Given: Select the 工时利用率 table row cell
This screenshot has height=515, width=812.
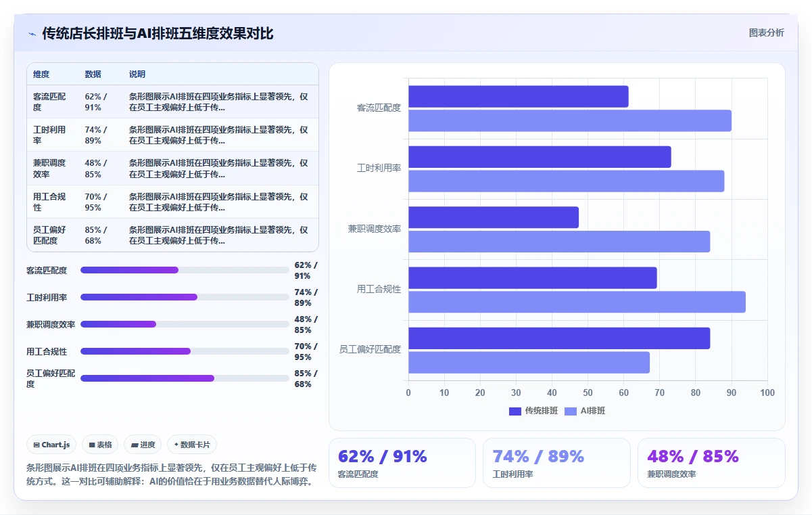Looking at the screenshot, I should tap(53, 135).
